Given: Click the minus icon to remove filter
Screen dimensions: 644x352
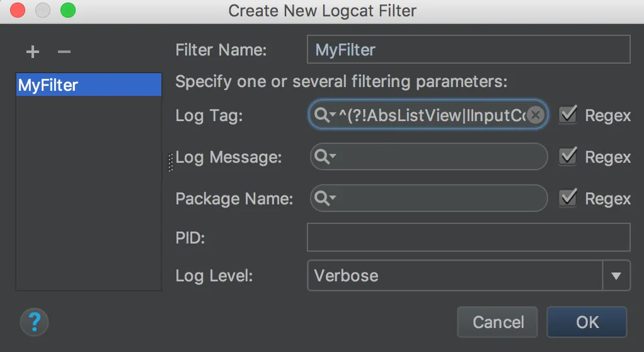Looking at the screenshot, I should (64, 52).
